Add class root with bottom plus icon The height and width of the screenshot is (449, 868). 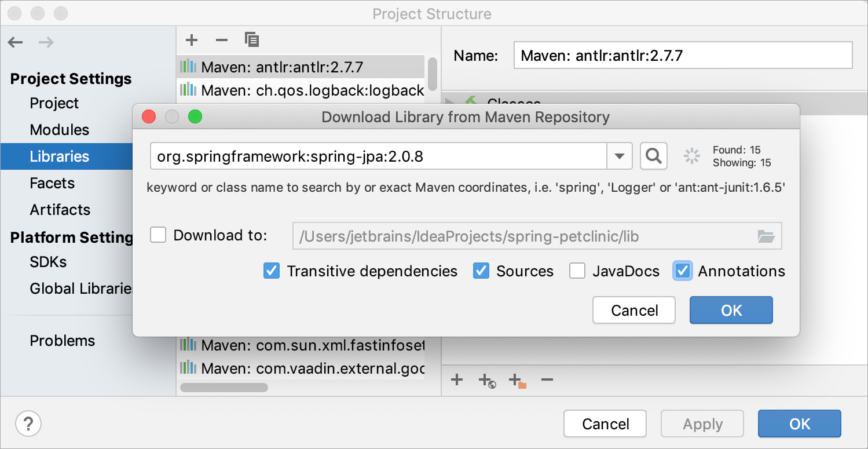click(x=457, y=380)
